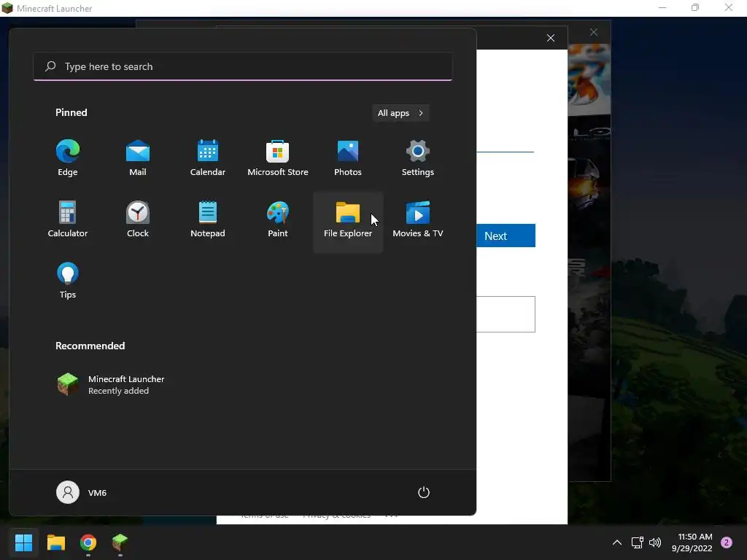
Task: Open Paint
Action: point(278,220)
